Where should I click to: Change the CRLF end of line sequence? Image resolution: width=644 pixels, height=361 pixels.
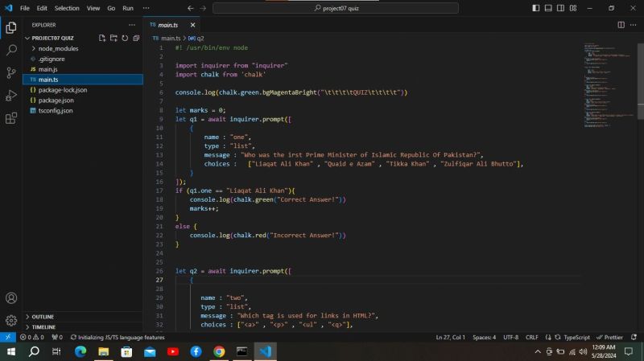pos(531,337)
